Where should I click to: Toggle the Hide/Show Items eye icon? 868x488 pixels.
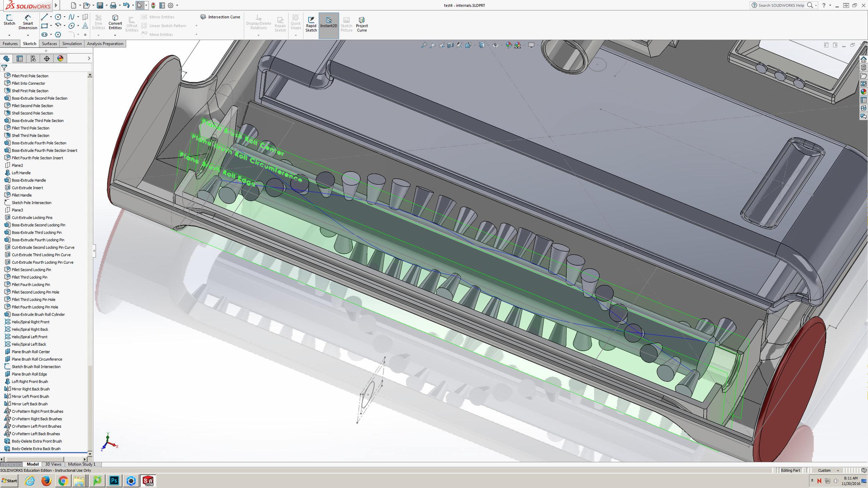(x=495, y=45)
